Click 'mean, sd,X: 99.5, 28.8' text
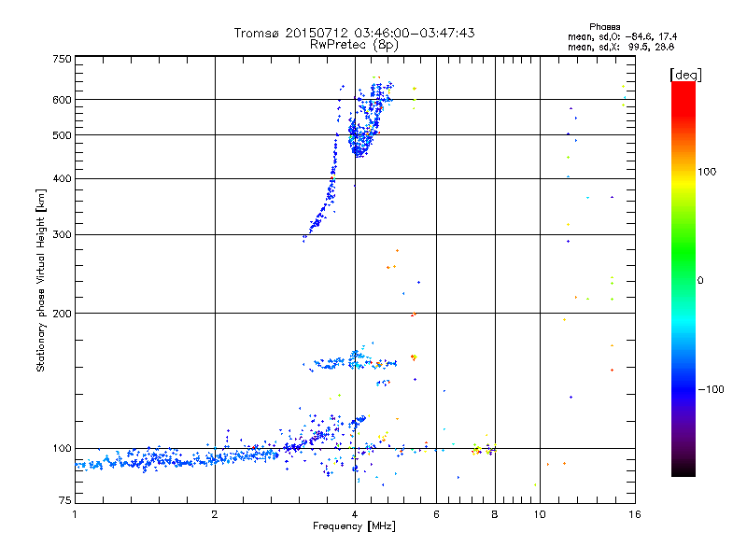Image resolution: width=747 pixels, height=560 pixels. pos(621,47)
